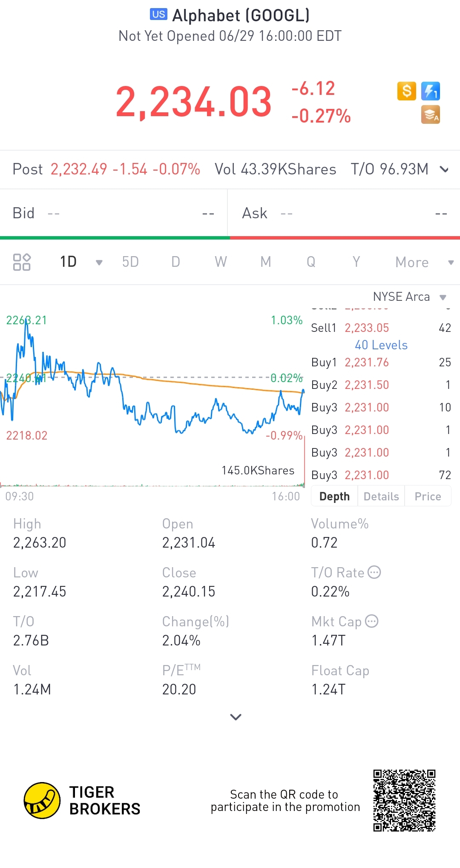This screenshot has width=460, height=868.
Task: Tap the T/O value 2.76B
Action: point(31,640)
